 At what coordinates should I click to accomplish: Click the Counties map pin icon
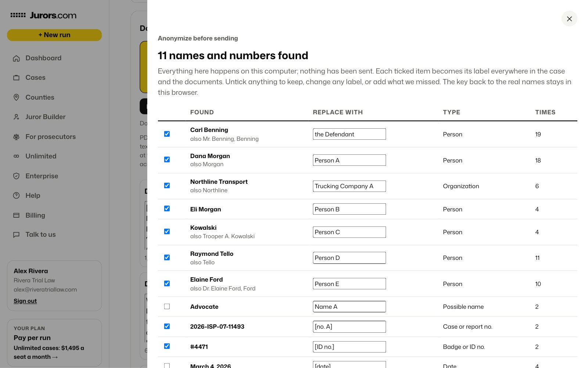pos(16,97)
